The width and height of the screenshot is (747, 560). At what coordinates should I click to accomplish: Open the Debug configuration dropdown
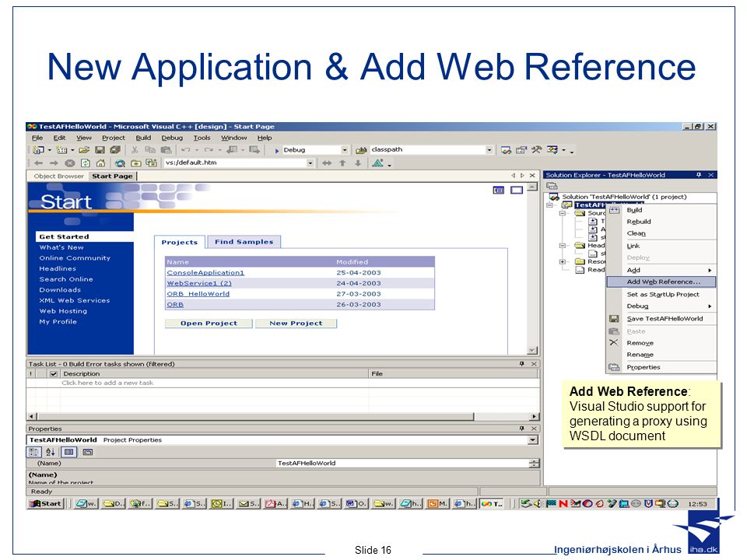pyautogui.click(x=345, y=150)
